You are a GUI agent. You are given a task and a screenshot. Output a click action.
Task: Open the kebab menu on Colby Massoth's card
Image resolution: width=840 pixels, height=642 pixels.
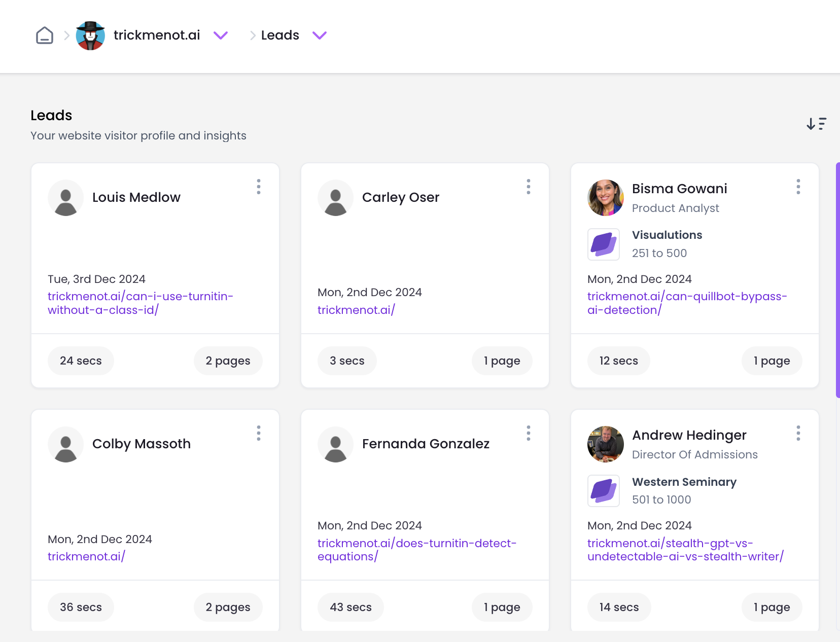[x=259, y=433]
